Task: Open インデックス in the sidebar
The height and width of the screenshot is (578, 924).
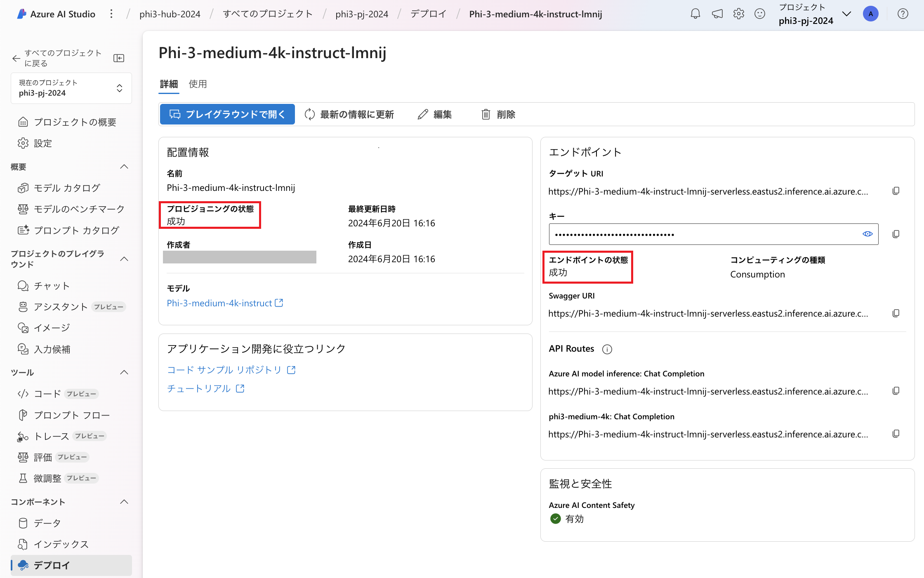Action: tap(71, 544)
